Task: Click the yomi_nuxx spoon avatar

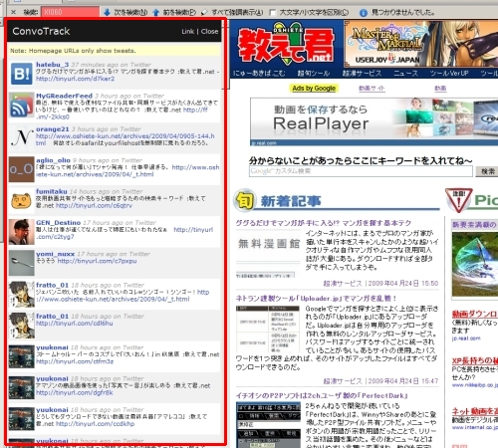Action: point(22,263)
